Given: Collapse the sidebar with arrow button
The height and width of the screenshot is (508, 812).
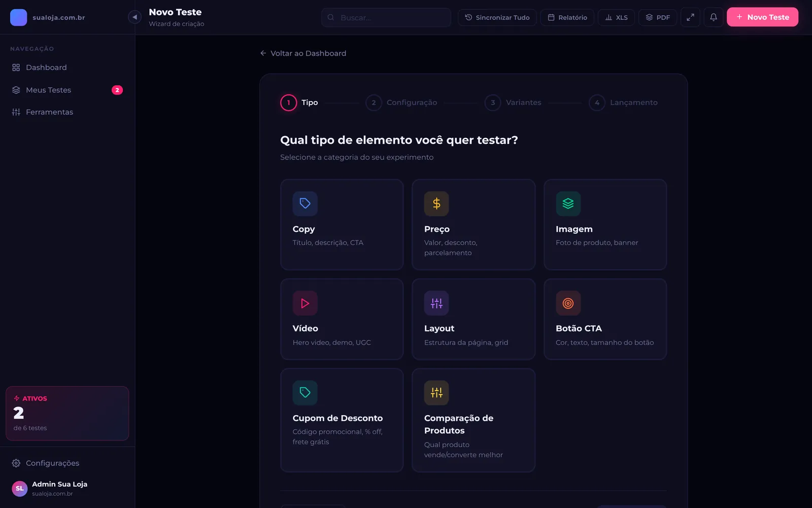Looking at the screenshot, I should (x=134, y=17).
